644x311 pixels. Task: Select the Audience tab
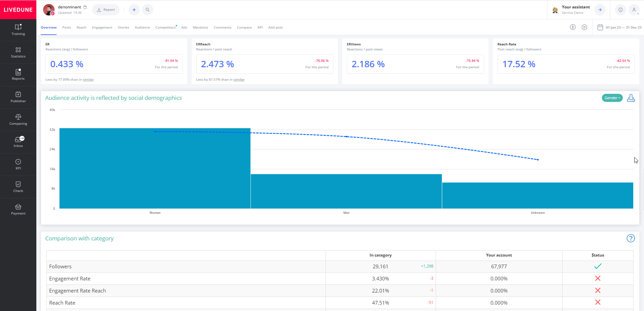(142, 28)
